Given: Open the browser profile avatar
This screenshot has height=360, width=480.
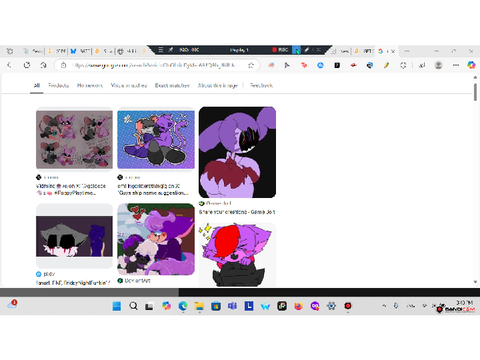Looking at the screenshot, I should tap(438, 65).
